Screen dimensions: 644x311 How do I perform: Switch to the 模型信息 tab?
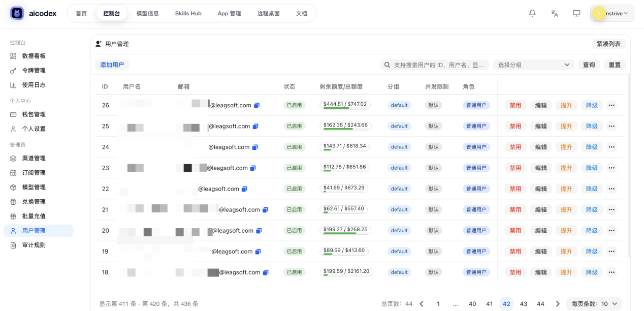pos(147,13)
